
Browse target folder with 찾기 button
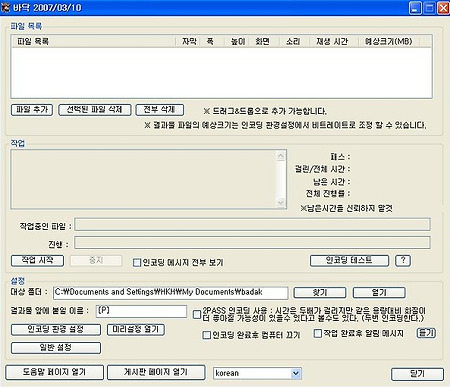(320, 293)
